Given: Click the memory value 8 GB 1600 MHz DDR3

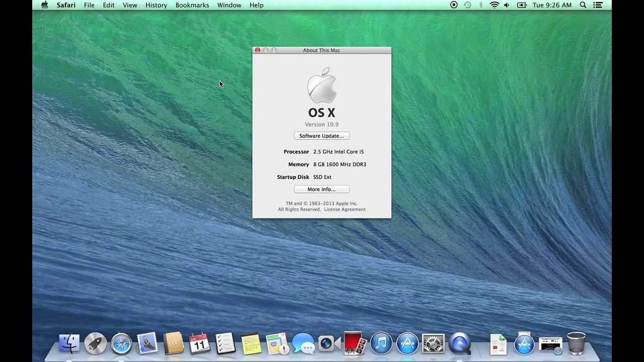Looking at the screenshot, I should [340, 164].
